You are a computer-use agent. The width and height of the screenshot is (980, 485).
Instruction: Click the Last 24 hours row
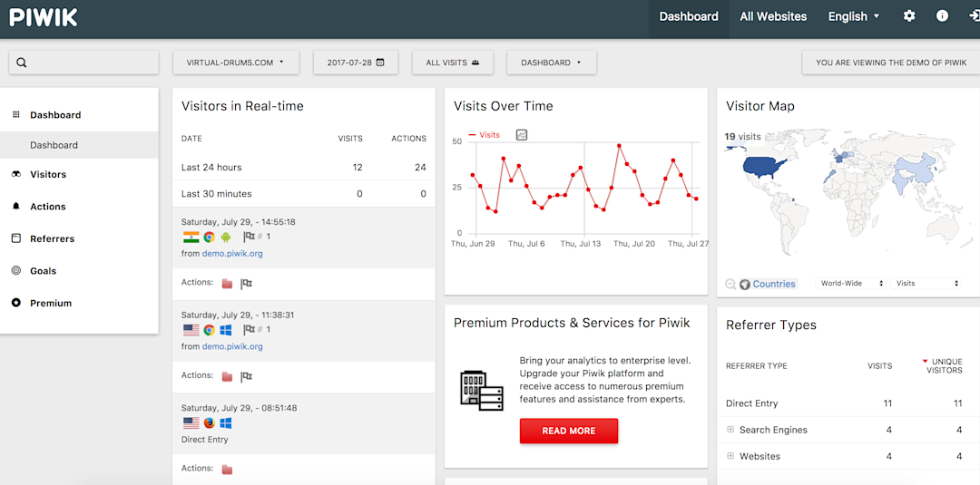coord(304,168)
